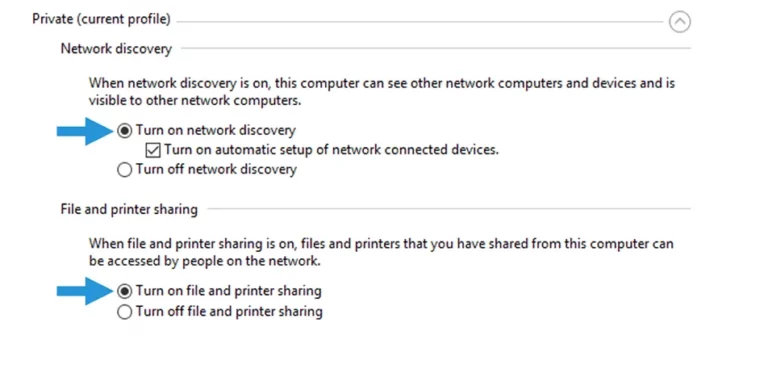This screenshot has width=768, height=369.
Task: Click the file and printer sharing description paragraph
Action: tap(381, 252)
